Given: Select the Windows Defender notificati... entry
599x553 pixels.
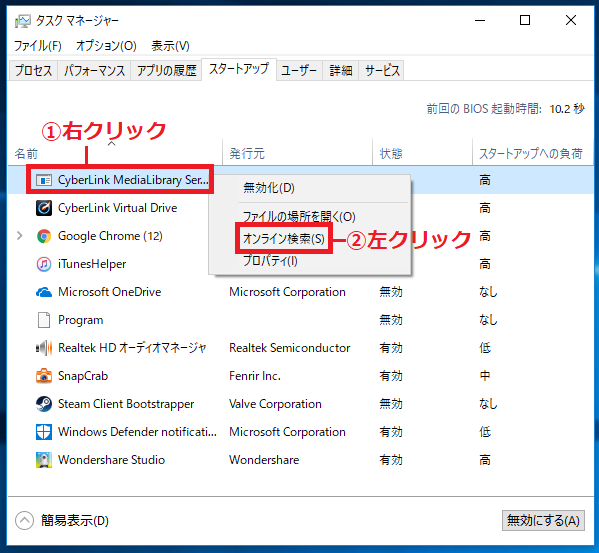Looking at the screenshot, I should coord(137,432).
